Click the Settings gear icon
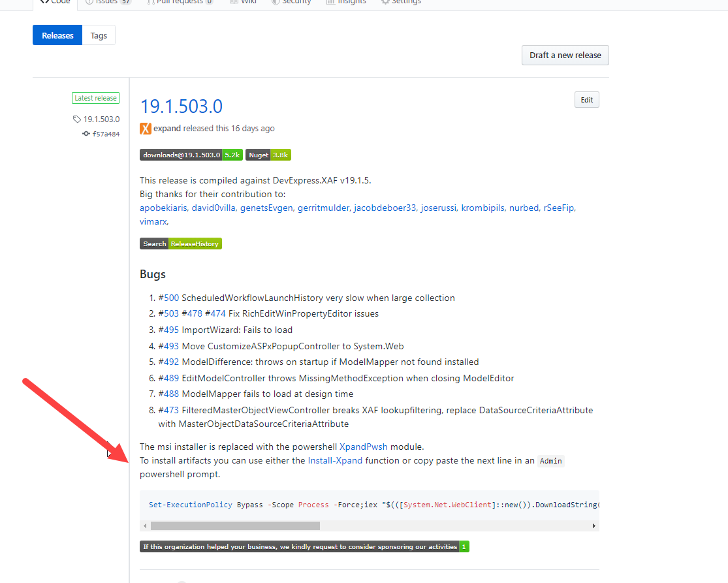 pyautogui.click(x=384, y=3)
